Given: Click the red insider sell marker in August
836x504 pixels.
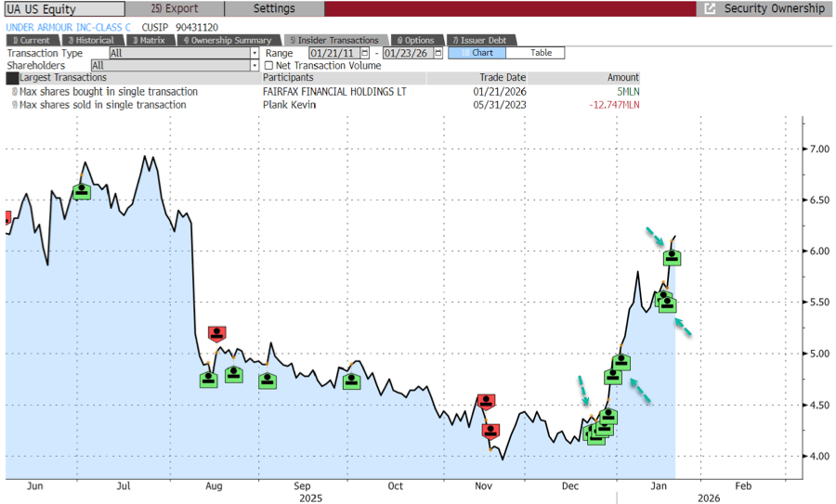Looking at the screenshot, I should click(x=217, y=334).
